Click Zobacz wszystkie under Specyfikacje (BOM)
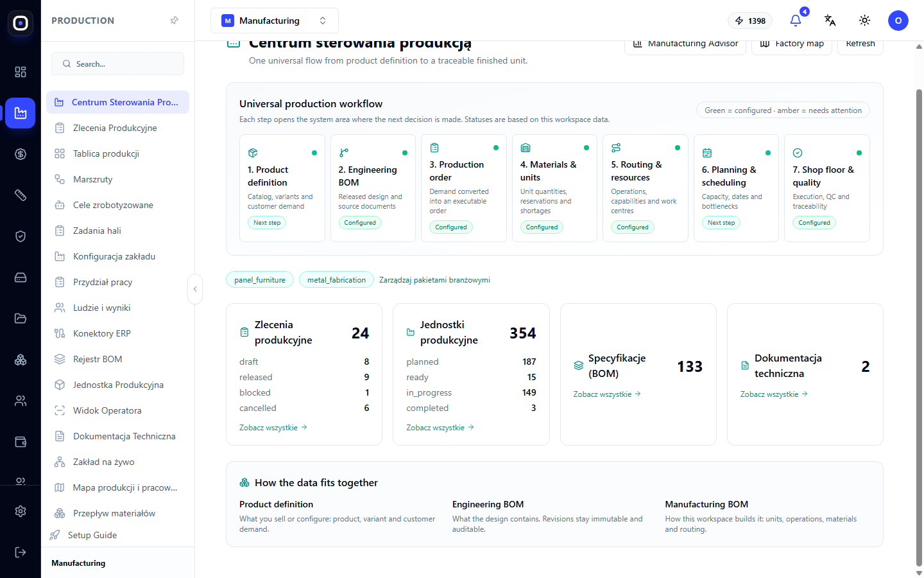Image resolution: width=924 pixels, height=578 pixels. point(607,394)
